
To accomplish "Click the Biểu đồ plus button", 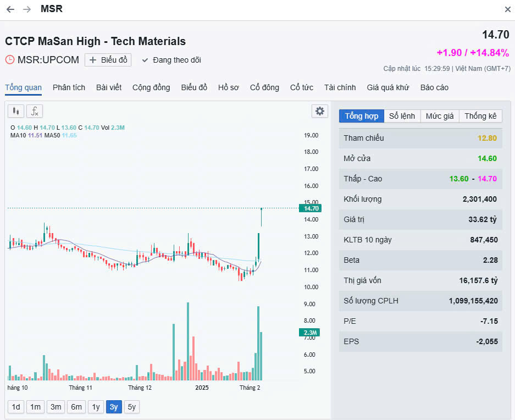I will pos(108,60).
